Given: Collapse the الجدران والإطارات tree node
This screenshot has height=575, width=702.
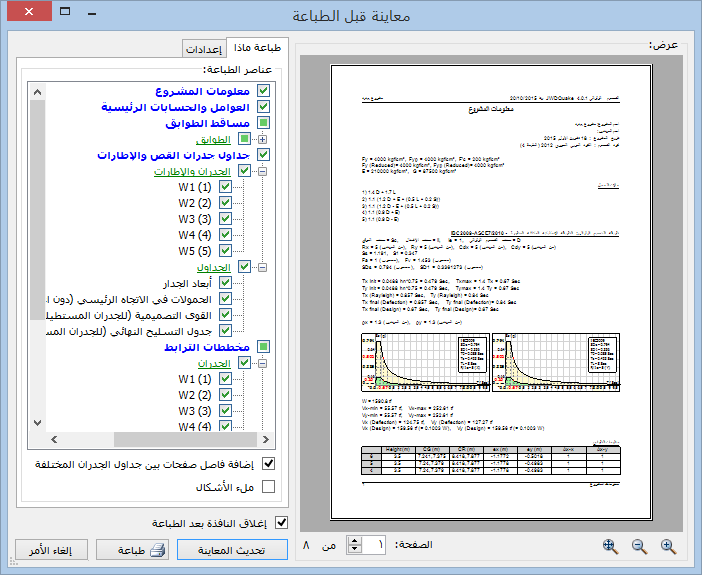Looking at the screenshot, I should point(262,172).
